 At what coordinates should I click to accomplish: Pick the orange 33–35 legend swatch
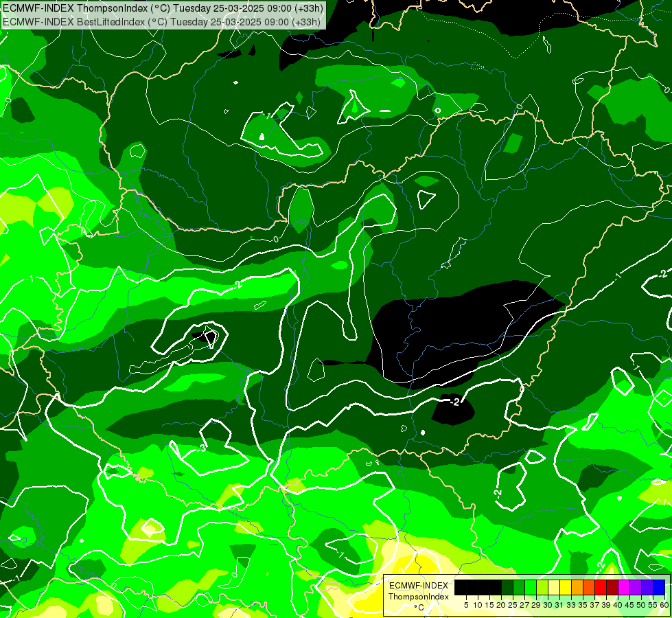[577, 588]
